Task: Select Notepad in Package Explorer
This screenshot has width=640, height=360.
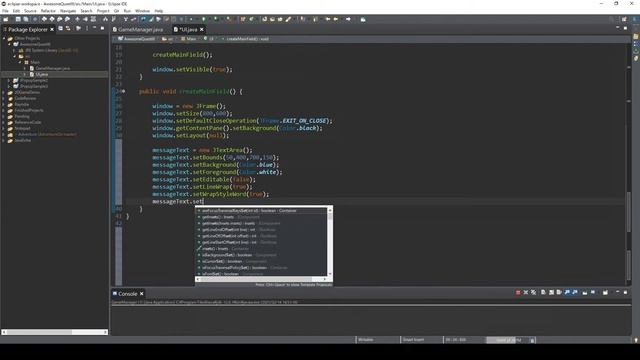Action: coord(22,128)
